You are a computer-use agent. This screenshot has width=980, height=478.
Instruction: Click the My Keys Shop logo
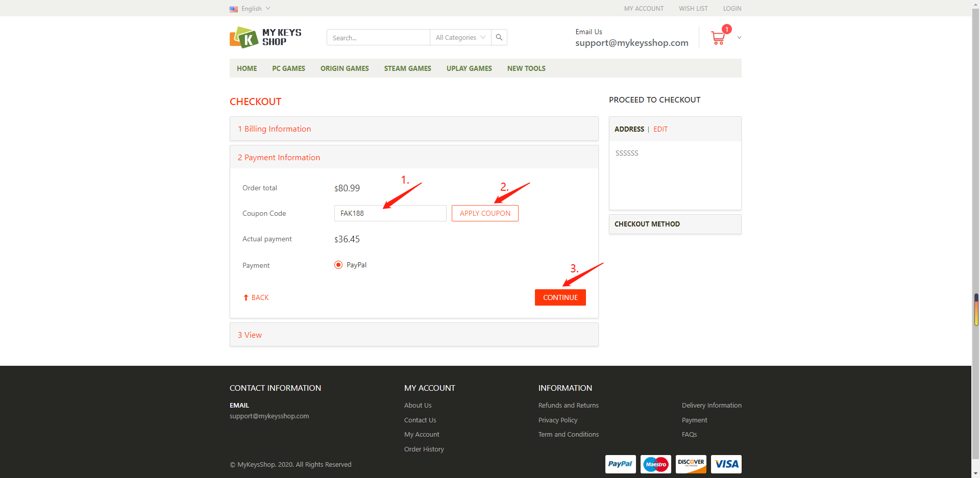pos(265,37)
